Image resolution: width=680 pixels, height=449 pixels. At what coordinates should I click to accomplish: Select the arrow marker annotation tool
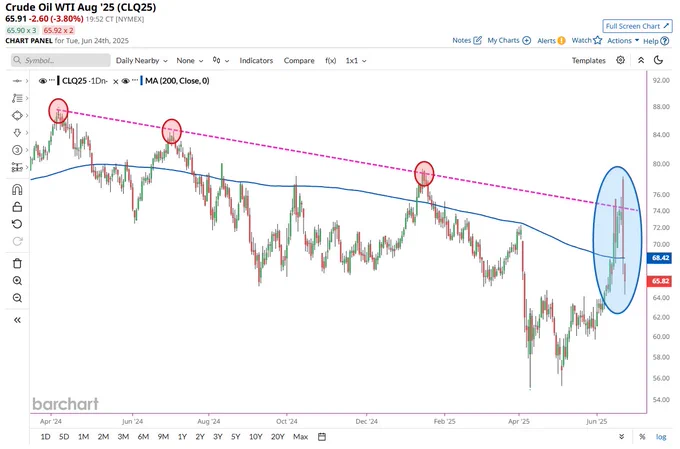(17, 132)
